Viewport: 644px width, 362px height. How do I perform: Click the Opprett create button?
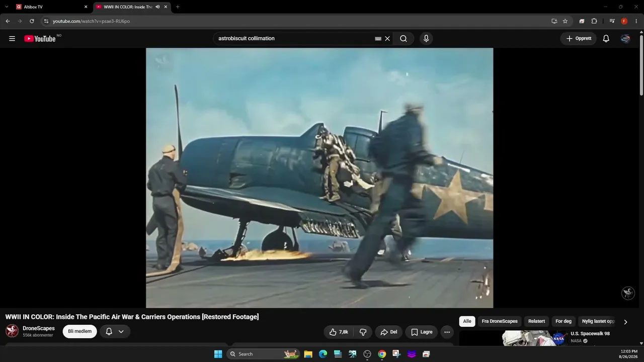click(579, 39)
